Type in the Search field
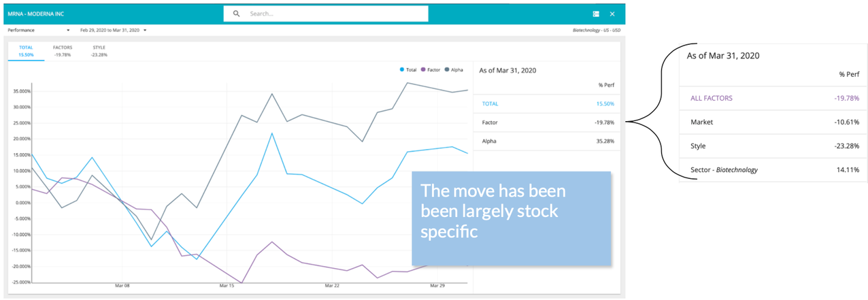Screen dimensions: 868x300 click(x=333, y=14)
